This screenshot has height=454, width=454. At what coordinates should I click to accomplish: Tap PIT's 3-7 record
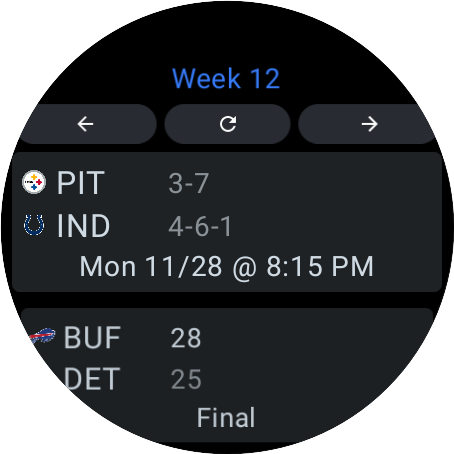point(189,183)
